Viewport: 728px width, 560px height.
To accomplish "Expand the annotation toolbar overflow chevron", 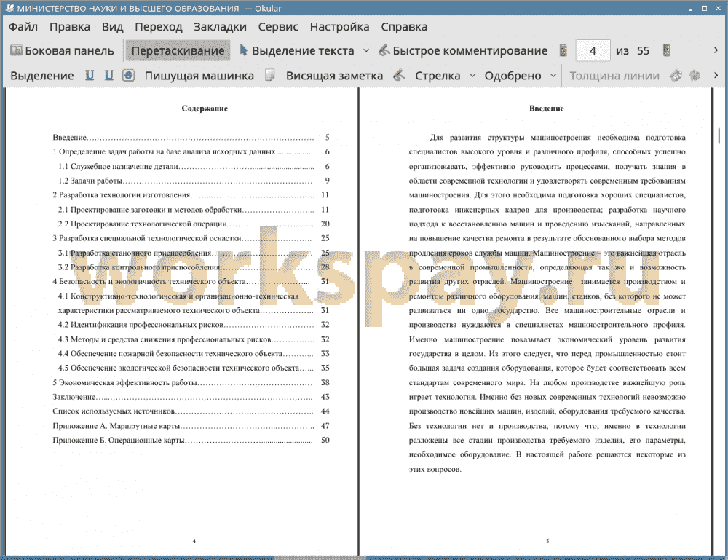I will (716, 75).
